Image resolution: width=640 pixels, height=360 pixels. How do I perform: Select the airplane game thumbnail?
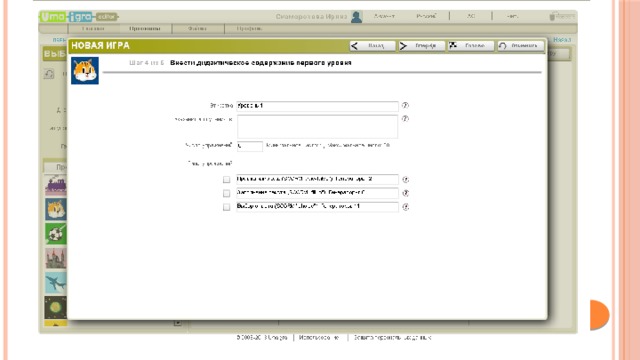tap(56, 283)
